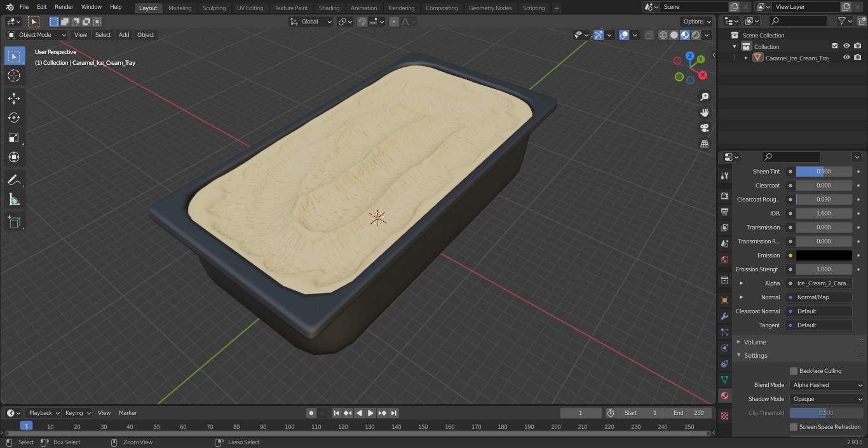Hide Caramel_Ice_Cream_Tray with its eye icon
This screenshot has width=868, height=448.
(846, 57)
